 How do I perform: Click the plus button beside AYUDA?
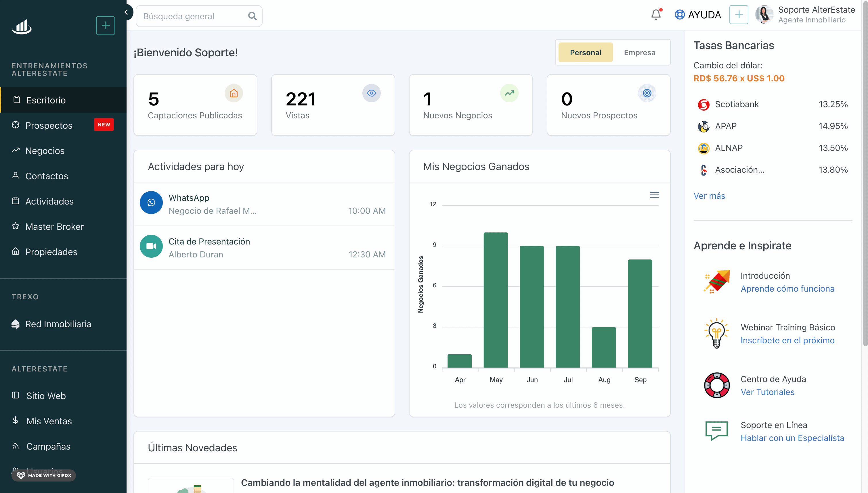point(739,15)
